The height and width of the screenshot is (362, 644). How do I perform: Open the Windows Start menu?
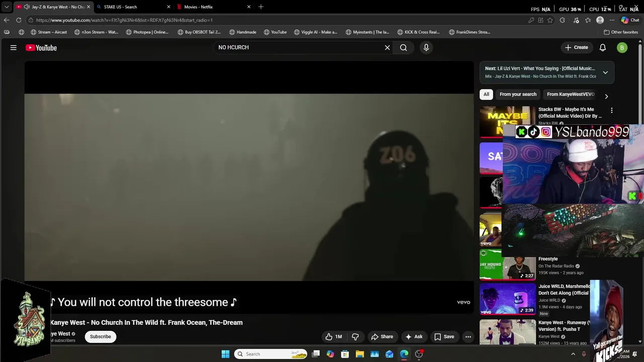click(225, 354)
